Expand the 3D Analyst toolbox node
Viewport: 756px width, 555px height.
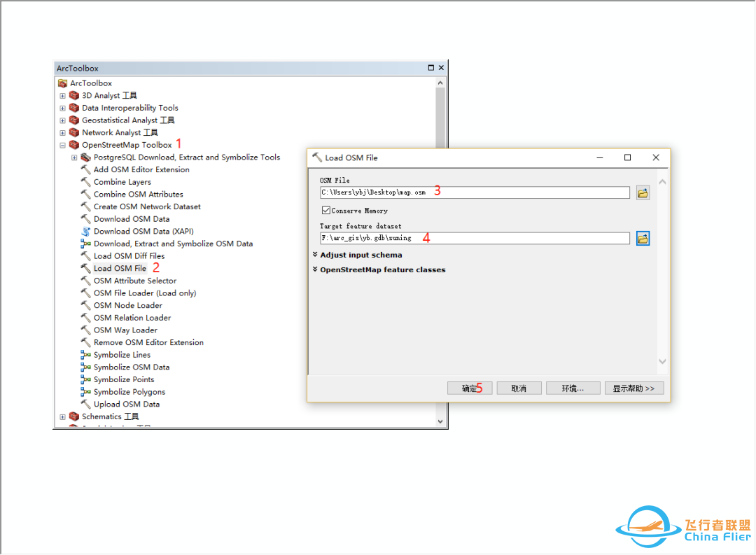coord(63,96)
